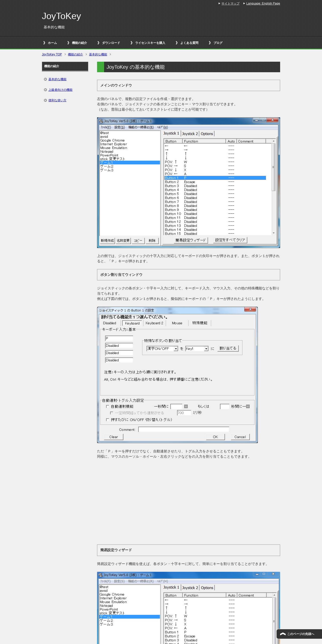Screen dimensions: 322x644
Task: Open 設定(S) menu in the upper JoyToKey window
Action: click(120, 127)
